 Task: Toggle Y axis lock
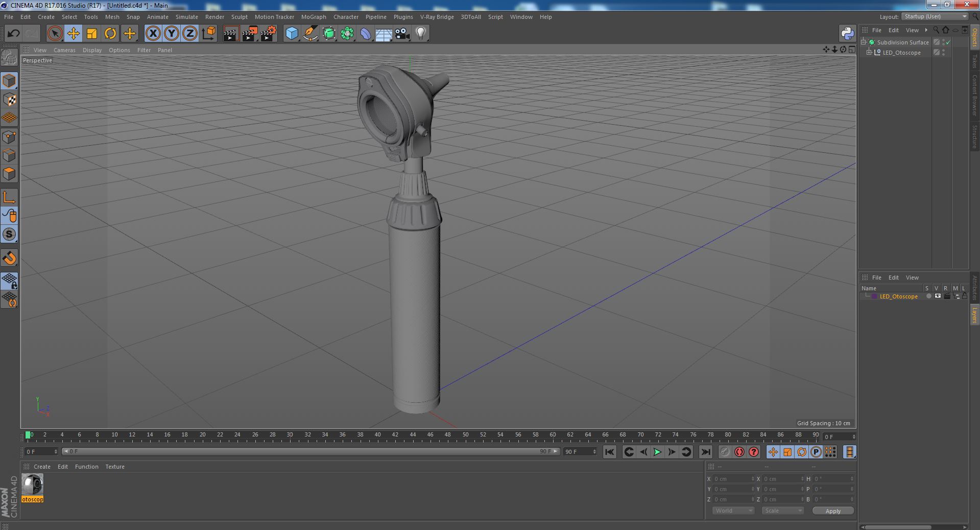click(x=172, y=34)
